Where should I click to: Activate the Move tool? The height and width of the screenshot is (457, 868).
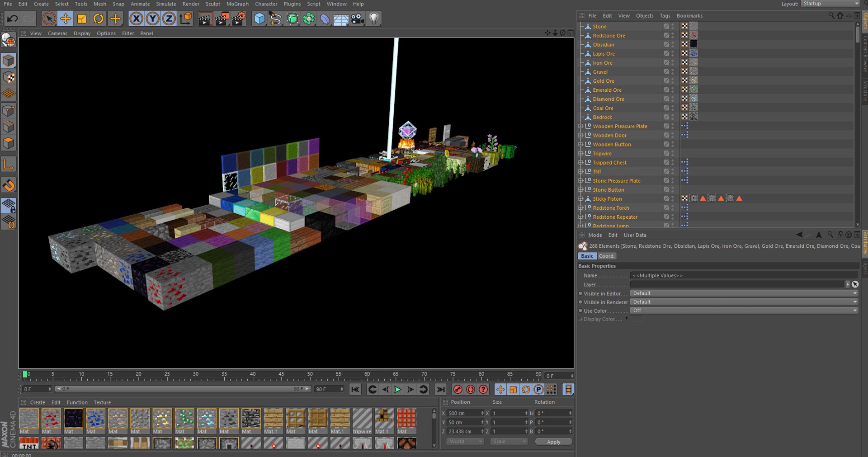pos(66,19)
